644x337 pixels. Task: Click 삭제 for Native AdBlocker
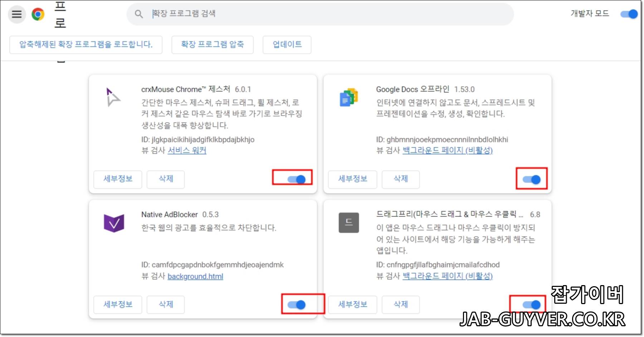click(166, 304)
